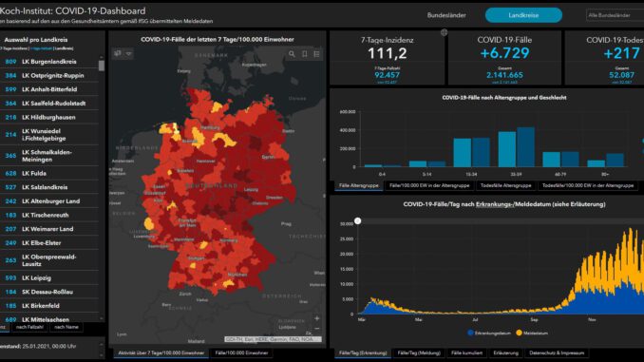
Task: Expand the arrow beside the basemap icon
Action: (x=128, y=54)
